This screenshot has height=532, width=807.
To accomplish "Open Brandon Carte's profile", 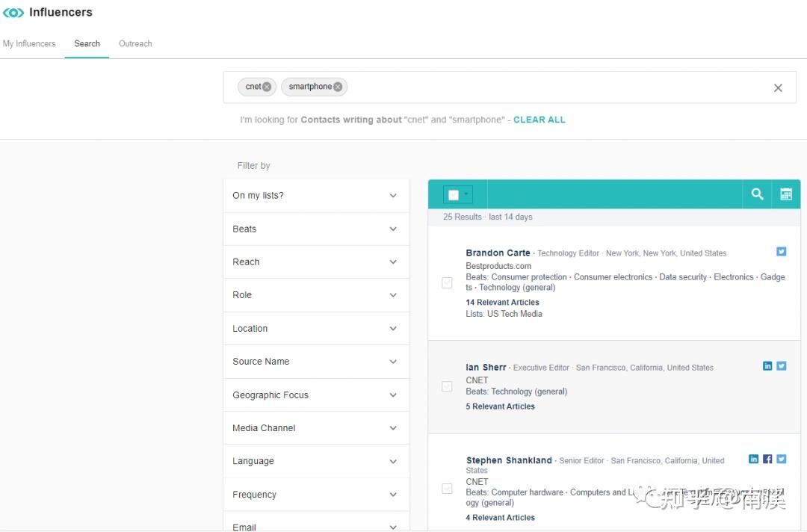I will (498, 253).
